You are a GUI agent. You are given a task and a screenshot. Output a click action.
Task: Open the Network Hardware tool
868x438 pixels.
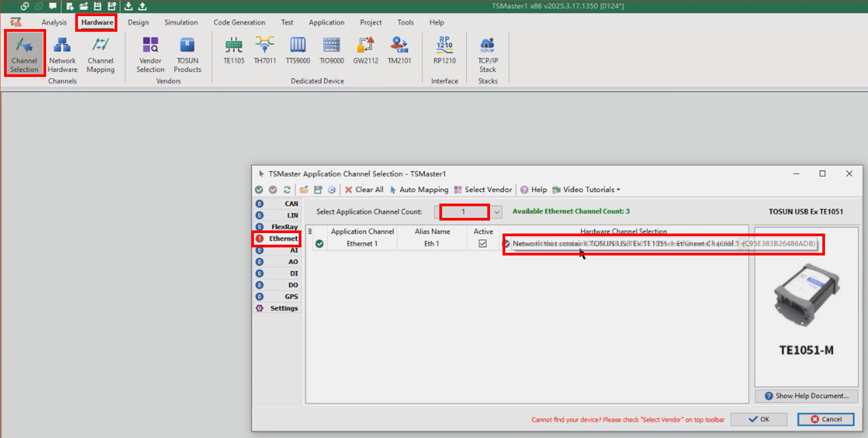click(x=62, y=55)
